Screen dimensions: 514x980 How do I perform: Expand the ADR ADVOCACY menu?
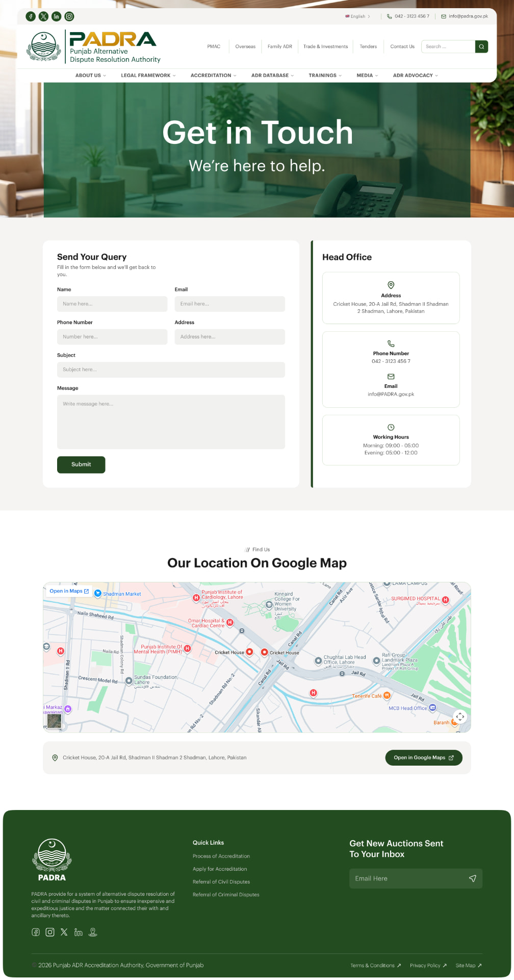[416, 76]
